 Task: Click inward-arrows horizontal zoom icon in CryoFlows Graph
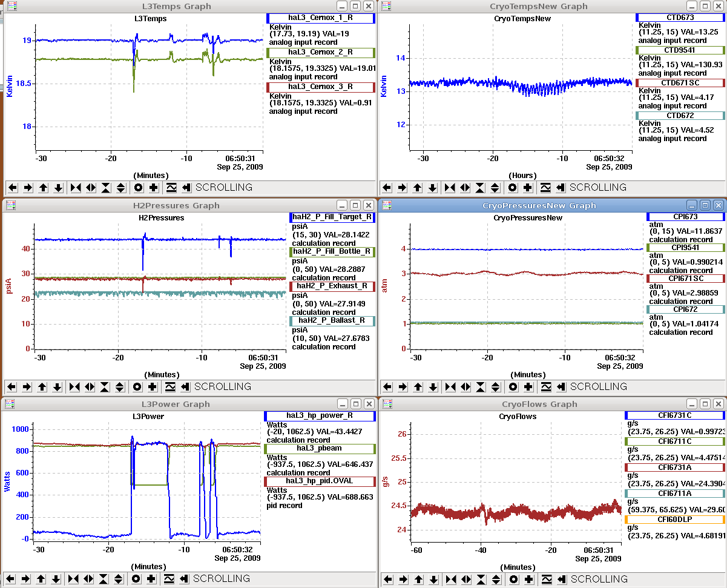[450, 580]
